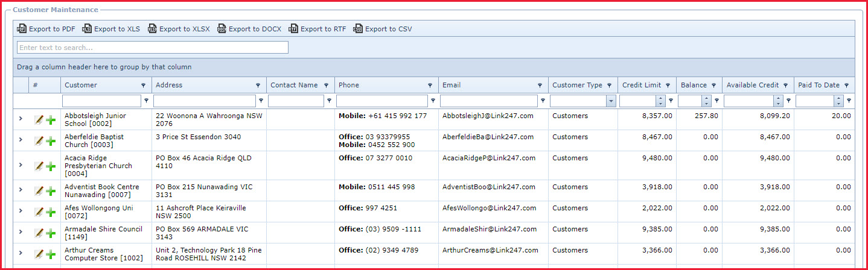The image size is (868, 270).
Task: Click the Address filter row input
Action: tap(205, 101)
